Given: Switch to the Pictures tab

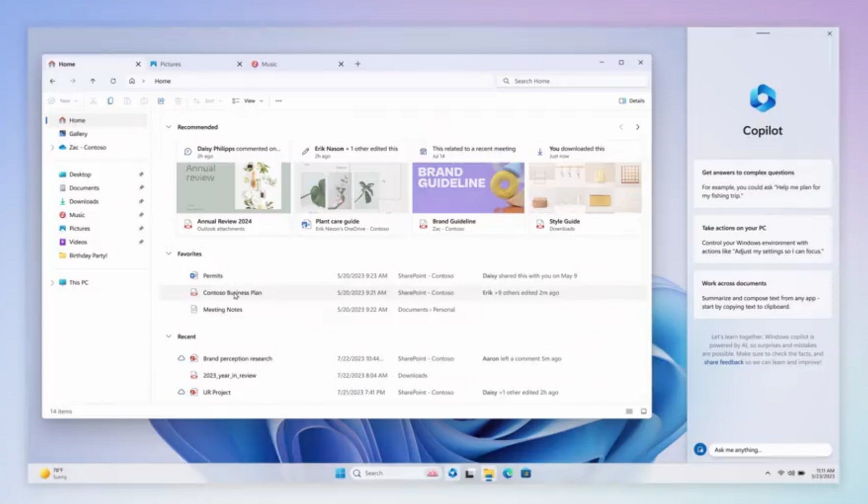Looking at the screenshot, I should 172,63.
